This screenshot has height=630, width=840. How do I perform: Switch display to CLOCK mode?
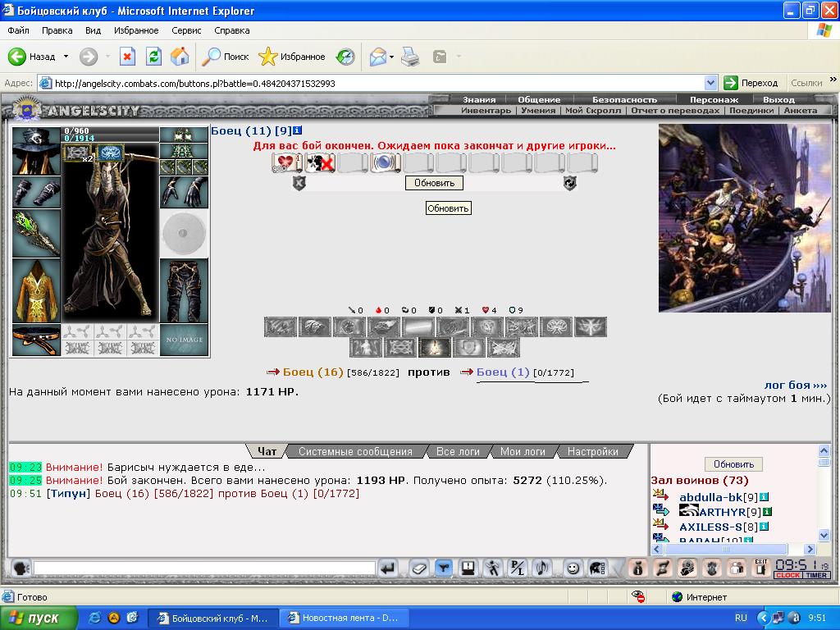click(787, 575)
